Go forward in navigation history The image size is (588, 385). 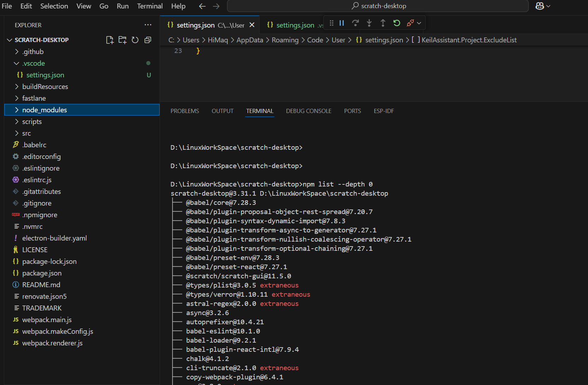pyautogui.click(x=216, y=6)
